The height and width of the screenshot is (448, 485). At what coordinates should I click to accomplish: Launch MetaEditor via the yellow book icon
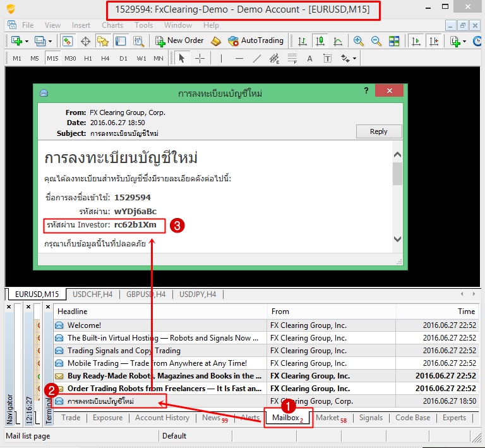click(x=216, y=41)
